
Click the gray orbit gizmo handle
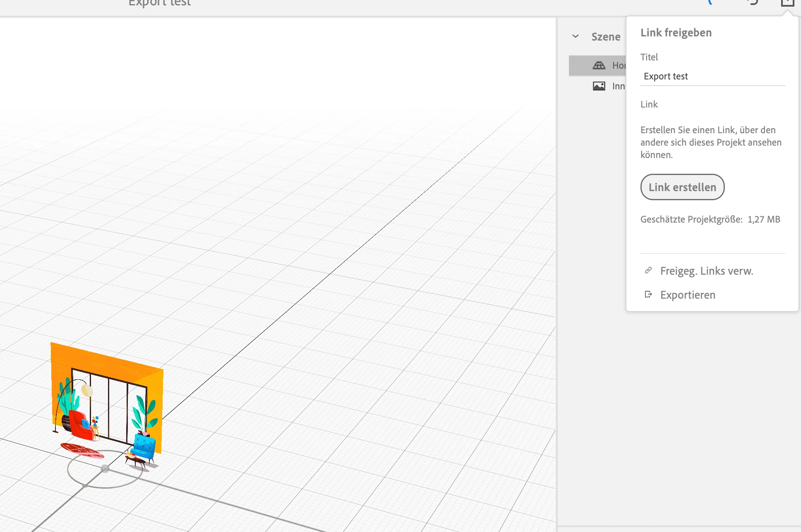pyautogui.click(x=105, y=469)
